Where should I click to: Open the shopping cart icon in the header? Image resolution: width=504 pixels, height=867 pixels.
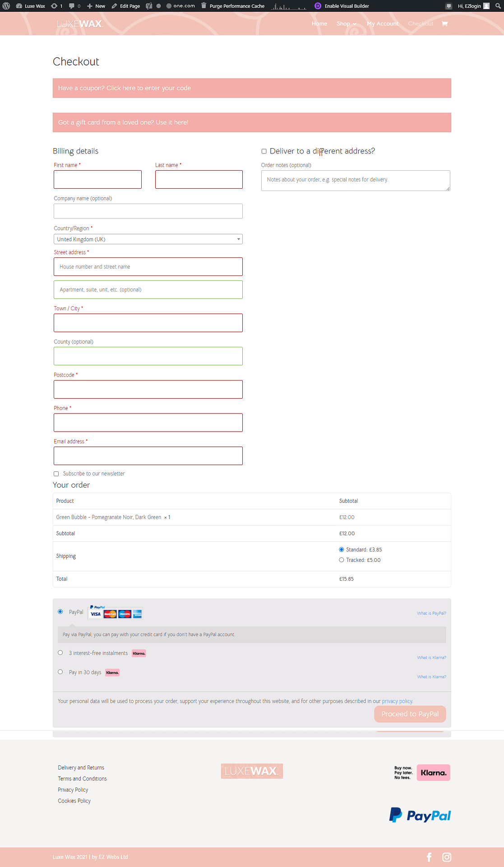[445, 23]
